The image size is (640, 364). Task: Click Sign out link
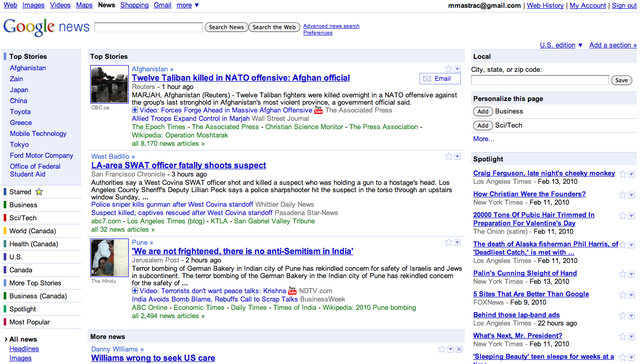(624, 6)
